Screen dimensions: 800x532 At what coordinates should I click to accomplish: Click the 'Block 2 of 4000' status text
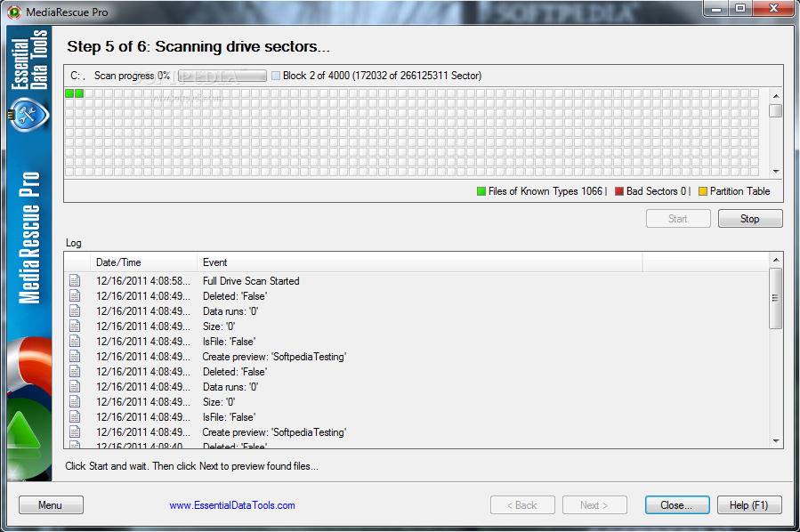click(382, 76)
